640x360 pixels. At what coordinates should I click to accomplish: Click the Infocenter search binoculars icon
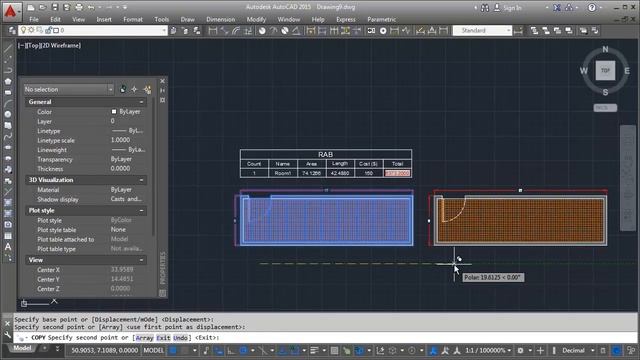485,8
